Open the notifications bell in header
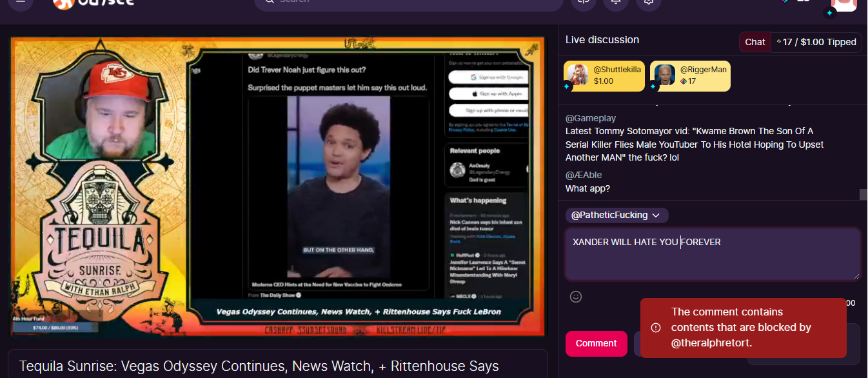 tap(616, 3)
